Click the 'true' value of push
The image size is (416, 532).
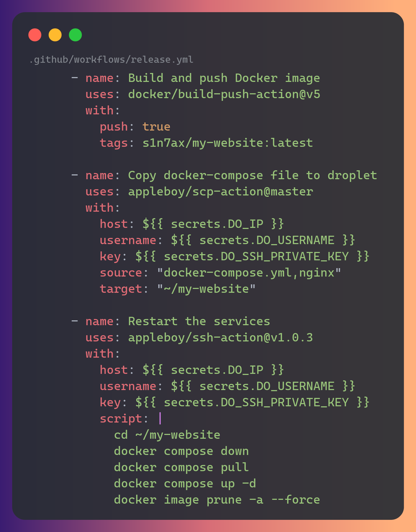point(156,127)
